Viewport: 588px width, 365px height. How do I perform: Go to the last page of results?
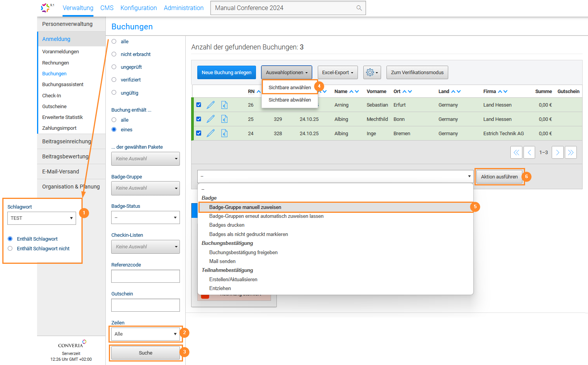[571, 153]
